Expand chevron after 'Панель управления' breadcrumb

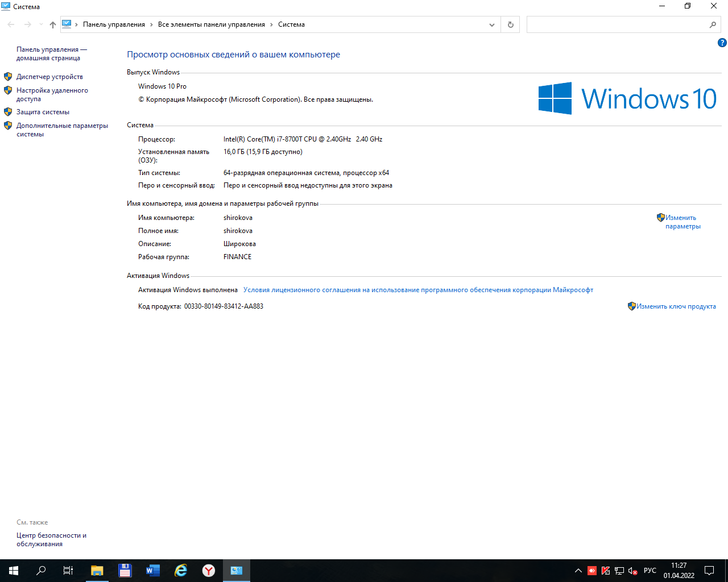(x=151, y=24)
